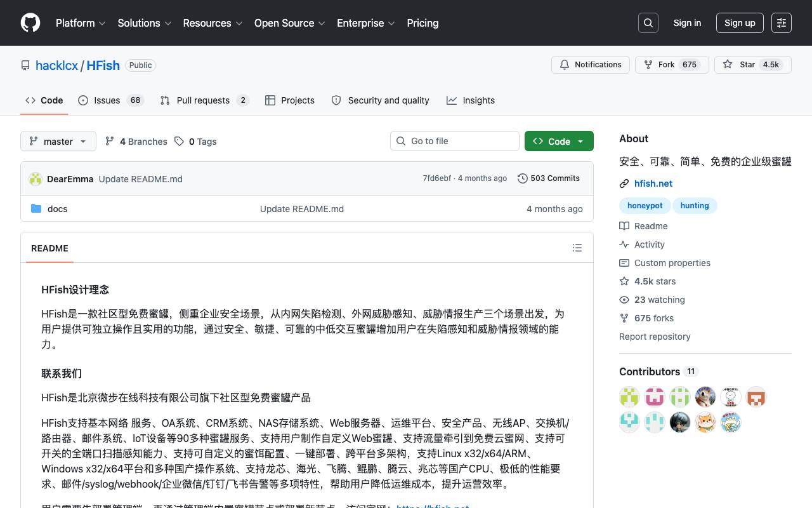Click the Custom properties link
Image resolution: width=812 pixels, height=508 pixels.
[x=672, y=263]
